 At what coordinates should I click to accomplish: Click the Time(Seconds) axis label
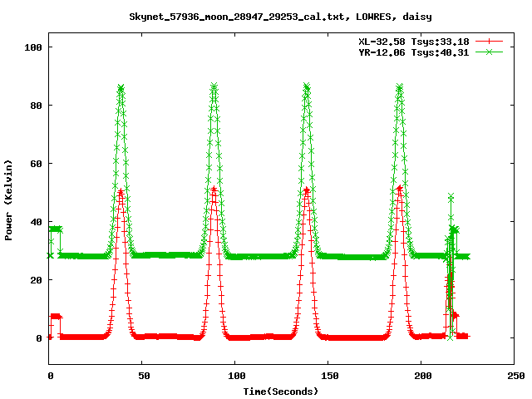click(281, 392)
